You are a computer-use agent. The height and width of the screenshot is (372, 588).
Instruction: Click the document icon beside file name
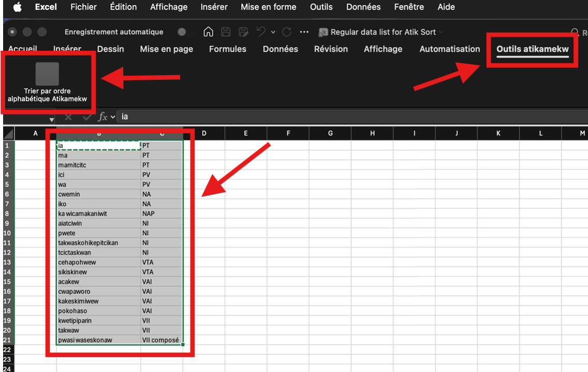click(x=323, y=32)
